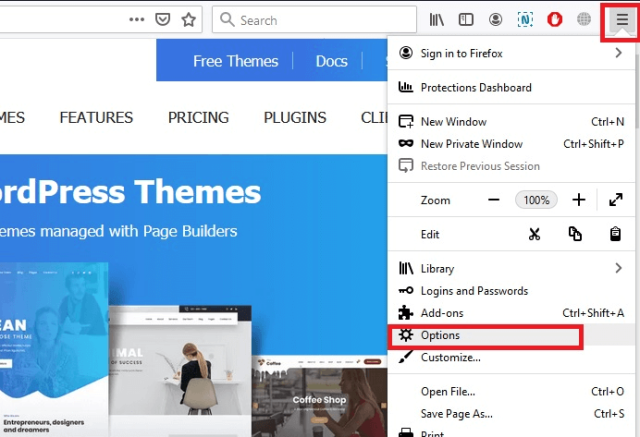Paste using clipboard icon
This screenshot has height=437, width=640.
pos(615,234)
